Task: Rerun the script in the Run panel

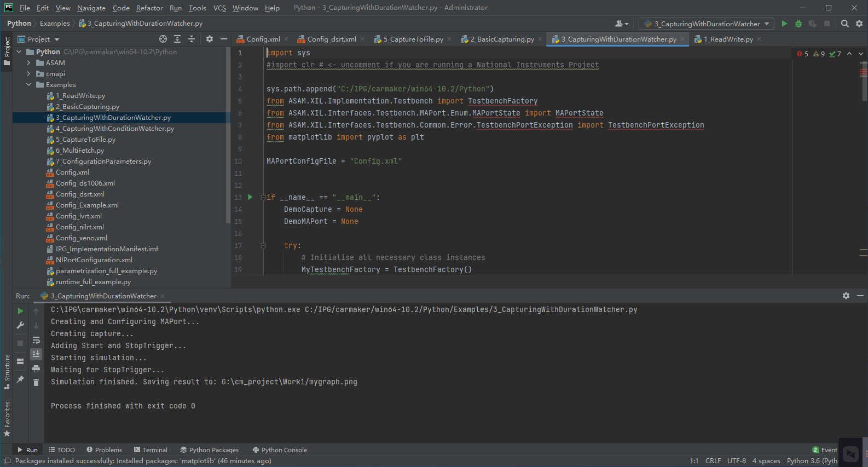Action: pyautogui.click(x=20, y=311)
